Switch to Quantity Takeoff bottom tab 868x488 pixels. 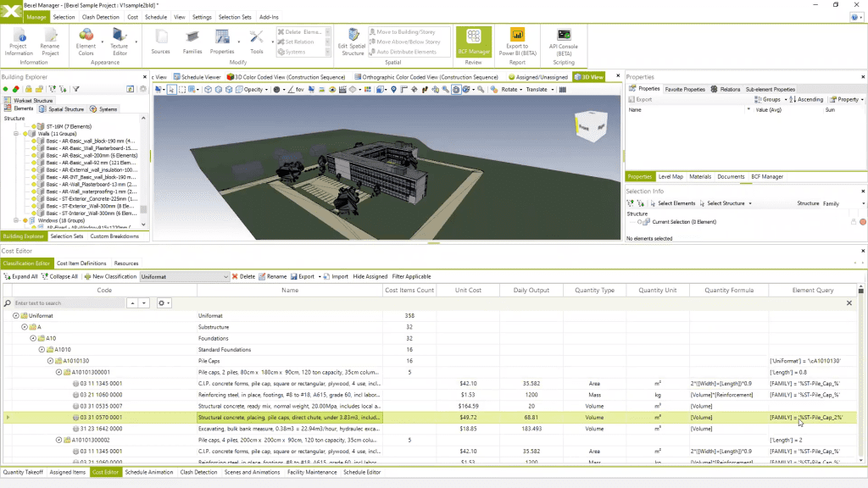click(x=23, y=473)
